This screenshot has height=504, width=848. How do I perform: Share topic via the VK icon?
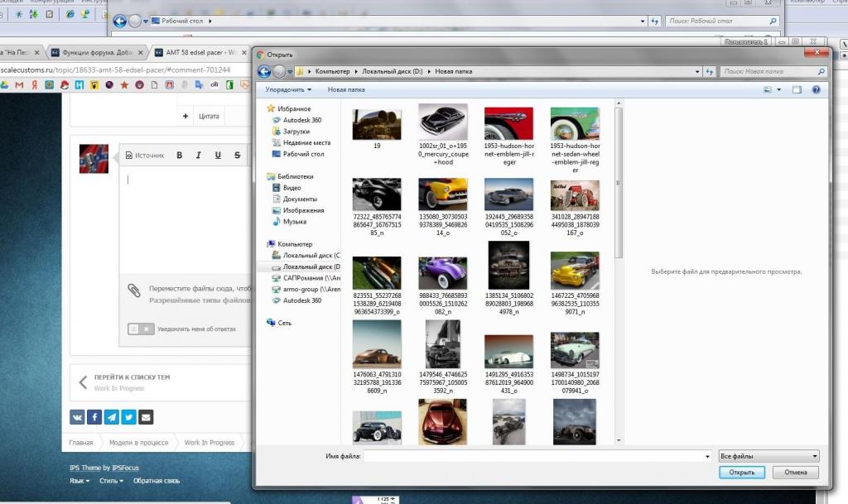tap(77, 417)
